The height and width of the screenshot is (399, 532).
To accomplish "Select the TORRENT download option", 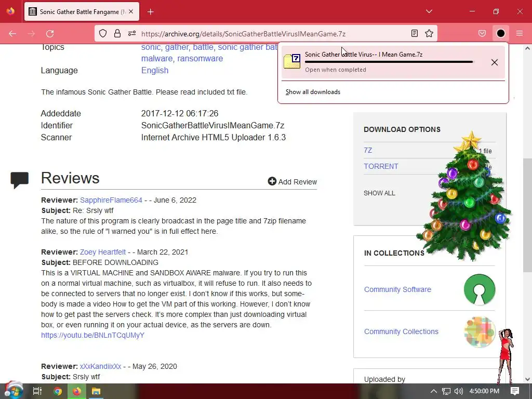I will point(381,166).
